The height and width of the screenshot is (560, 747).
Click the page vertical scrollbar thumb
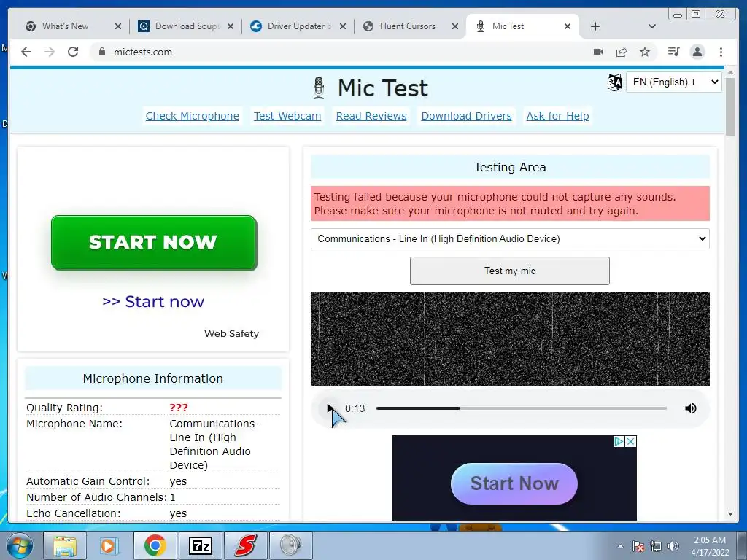point(730,106)
